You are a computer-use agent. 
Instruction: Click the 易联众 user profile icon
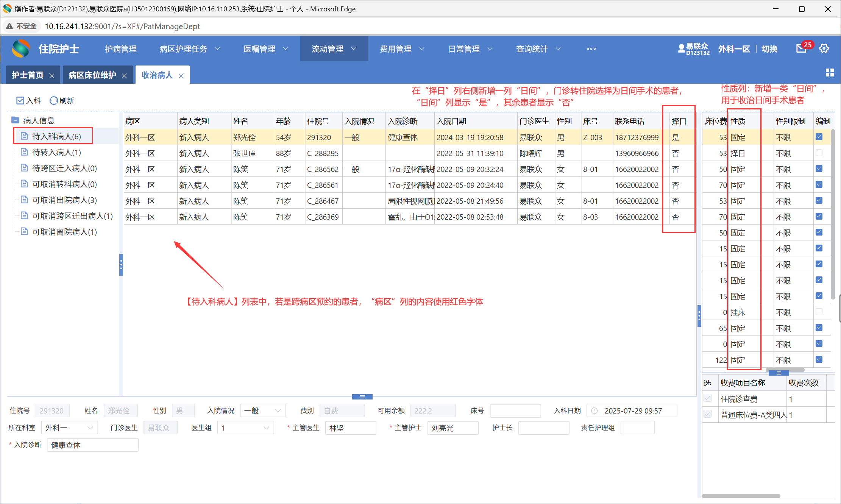tap(682, 48)
